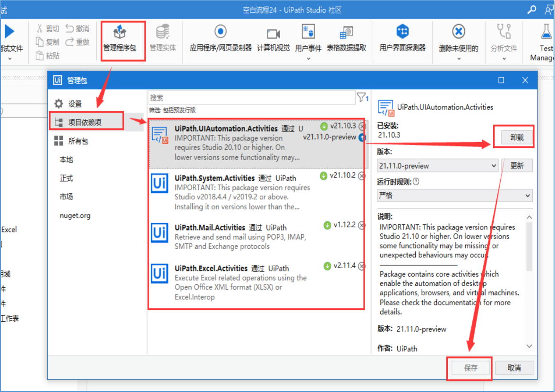Click remove icon next to v21.10.3
This screenshot has width=555, height=392.
point(362,126)
